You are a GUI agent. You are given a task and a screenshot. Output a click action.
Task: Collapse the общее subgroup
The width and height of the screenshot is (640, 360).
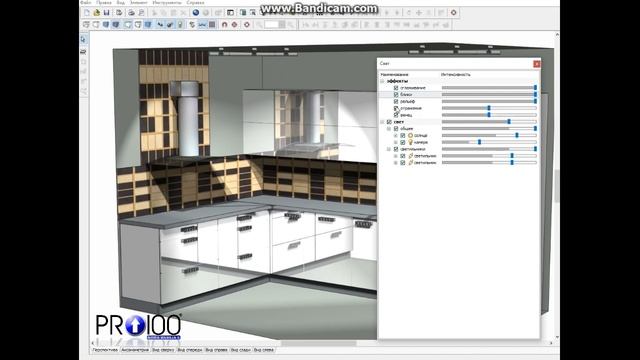(389, 129)
